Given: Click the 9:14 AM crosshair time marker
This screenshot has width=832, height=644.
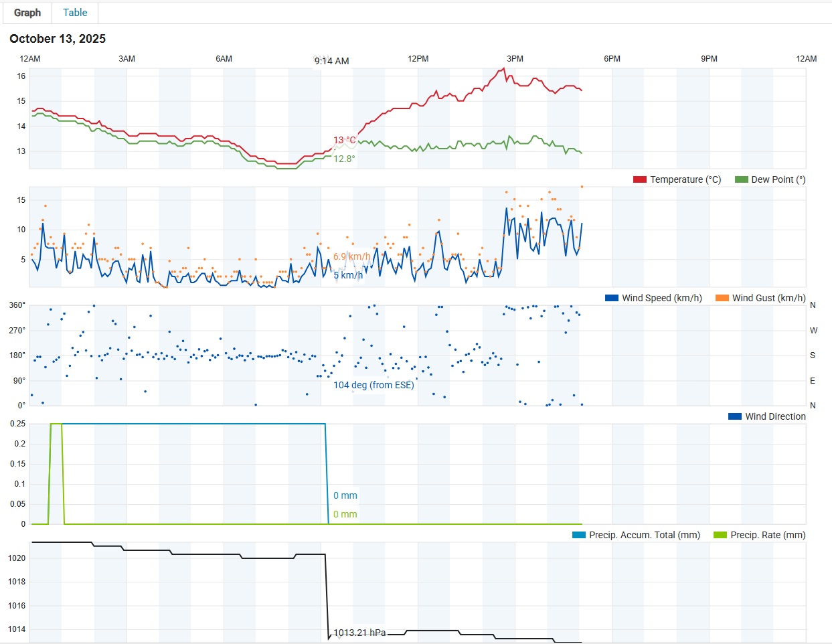Looking at the screenshot, I should (332, 61).
